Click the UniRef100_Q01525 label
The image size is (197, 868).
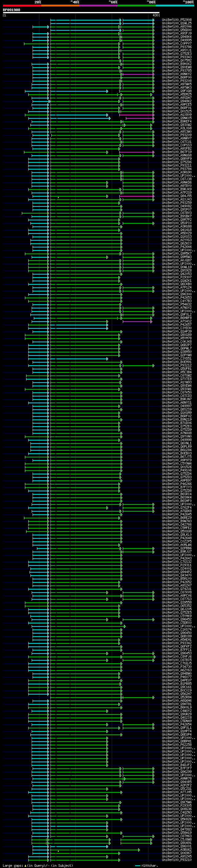pyautogui.click(x=177, y=111)
